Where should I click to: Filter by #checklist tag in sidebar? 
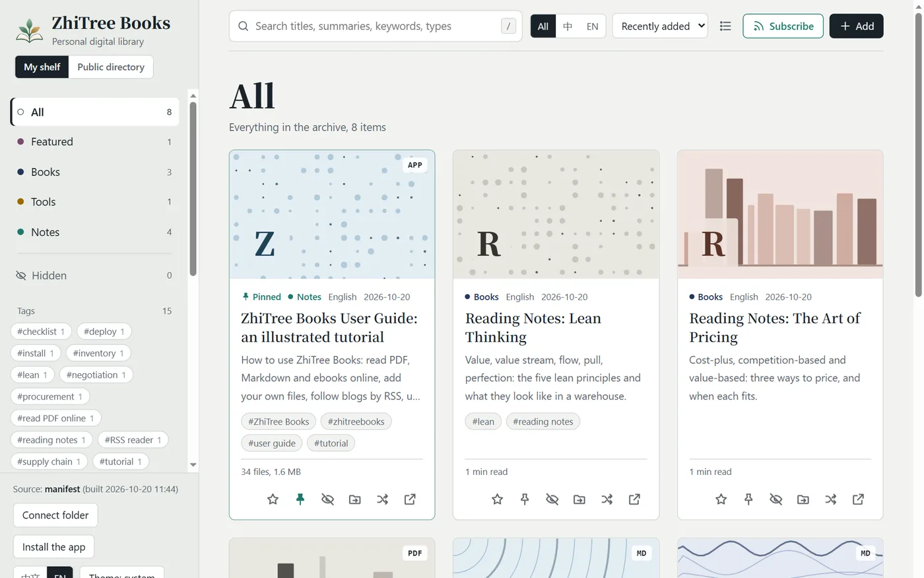click(41, 332)
